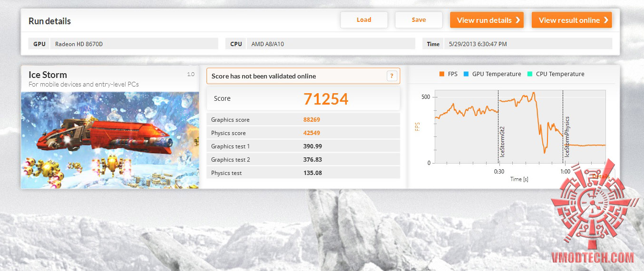This screenshot has height=271, width=644.
Task: Click the 0:30 time axis label
Action: click(x=499, y=172)
